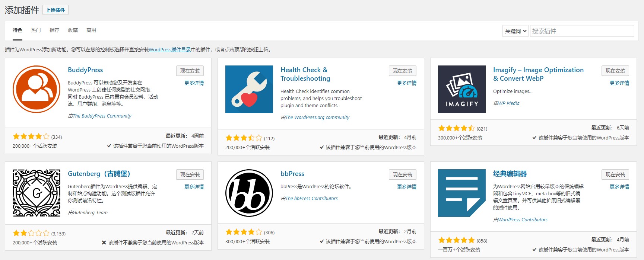Click the BuddyPress 最近更新 4周前 text
644x260 pixels.
(x=185, y=136)
